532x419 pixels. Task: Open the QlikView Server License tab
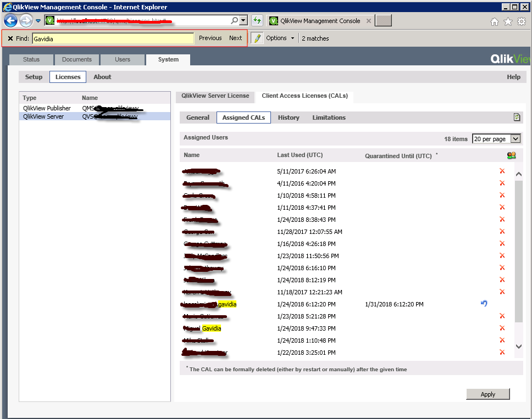pyautogui.click(x=215, y=96)
